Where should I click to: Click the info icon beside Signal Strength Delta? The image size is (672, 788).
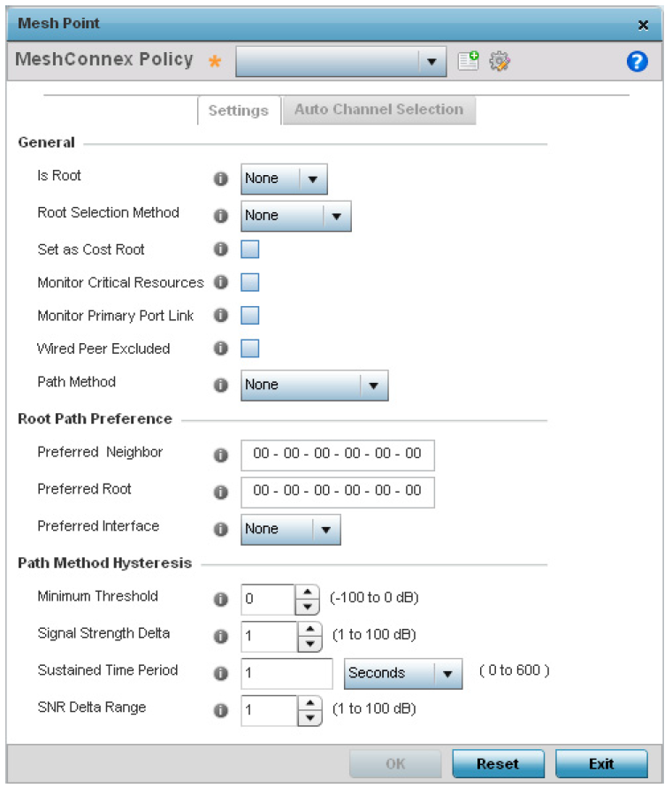coord(221,636)
